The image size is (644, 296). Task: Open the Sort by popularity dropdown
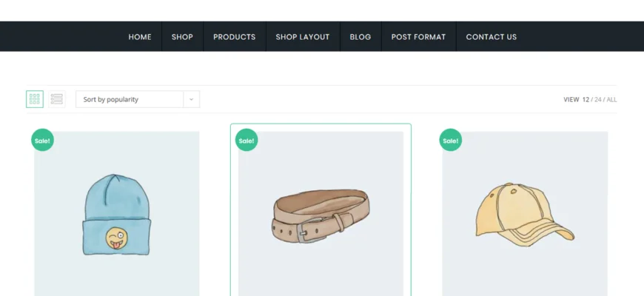[130, 99]
